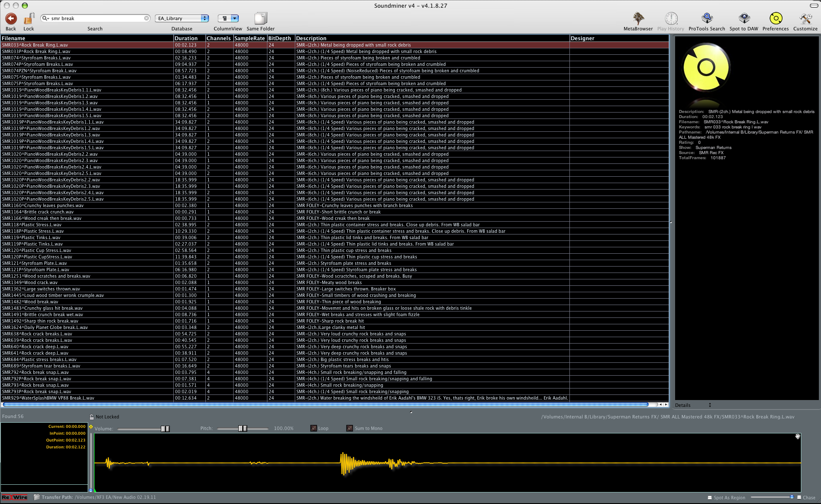Image resolution: width=821 pixels, height=504 pixels.
Task: Click the magnifier in the search field
Action: coord(45,18)
